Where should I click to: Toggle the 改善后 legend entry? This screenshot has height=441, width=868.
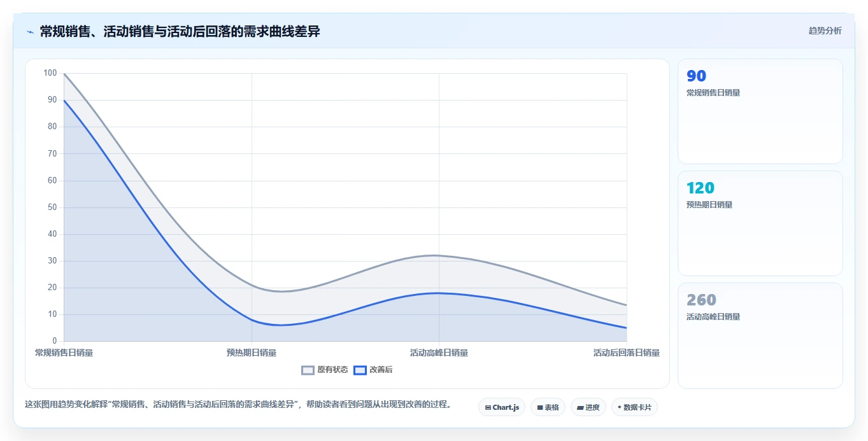pyautogui.click(x=373, y=370)
